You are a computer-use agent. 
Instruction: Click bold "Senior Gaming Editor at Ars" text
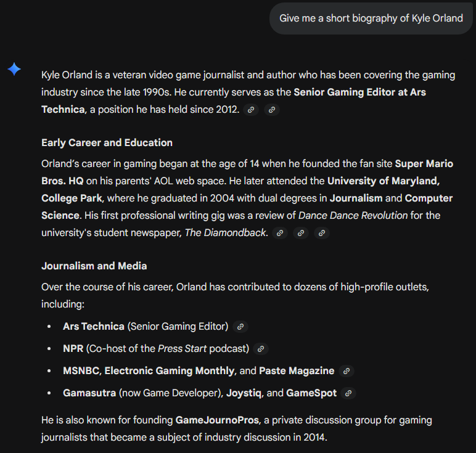(359, 92)
